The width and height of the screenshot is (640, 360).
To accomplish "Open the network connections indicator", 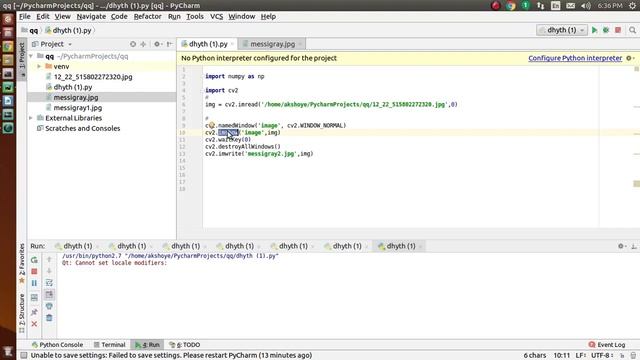I will pos(540,6).
